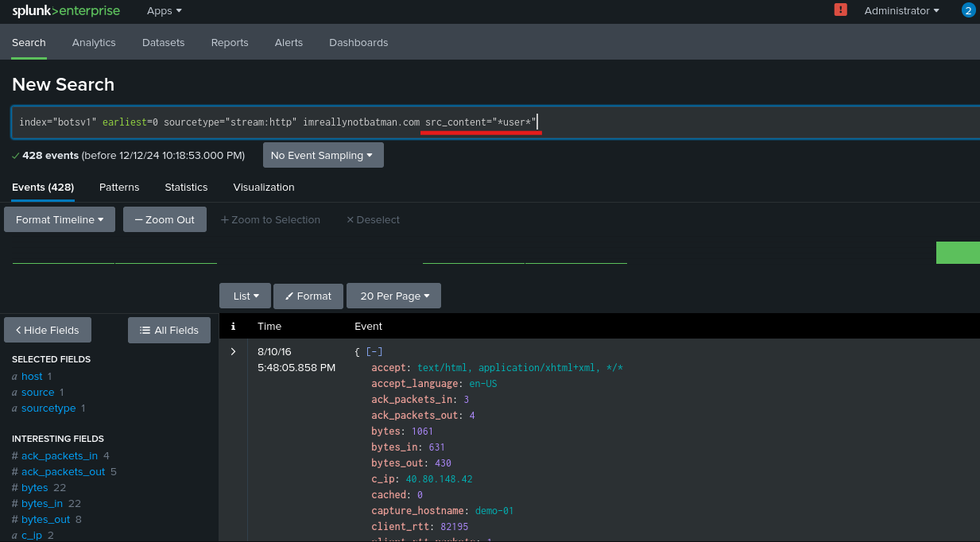Go to the Reports nav tab
The image size is (980, 542).
[230, 42]
